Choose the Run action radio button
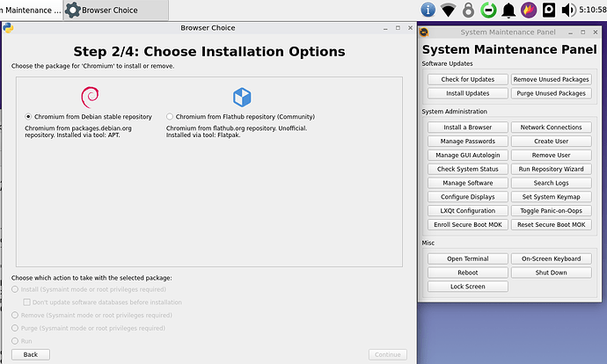This screenshot has height=364, width=607. 15,341
